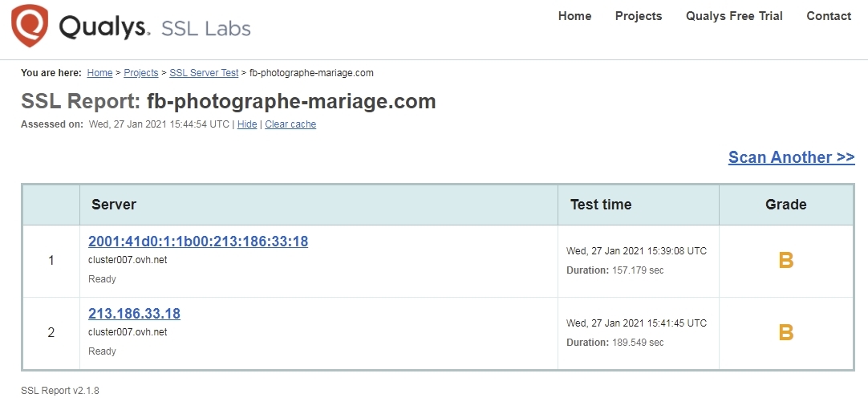Open the 213.186.33.18 server report

134,314
